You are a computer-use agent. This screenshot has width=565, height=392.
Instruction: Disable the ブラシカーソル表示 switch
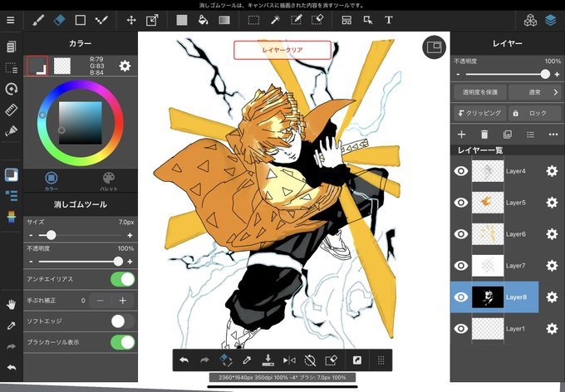pyautogui.click(x=123, y=342)
